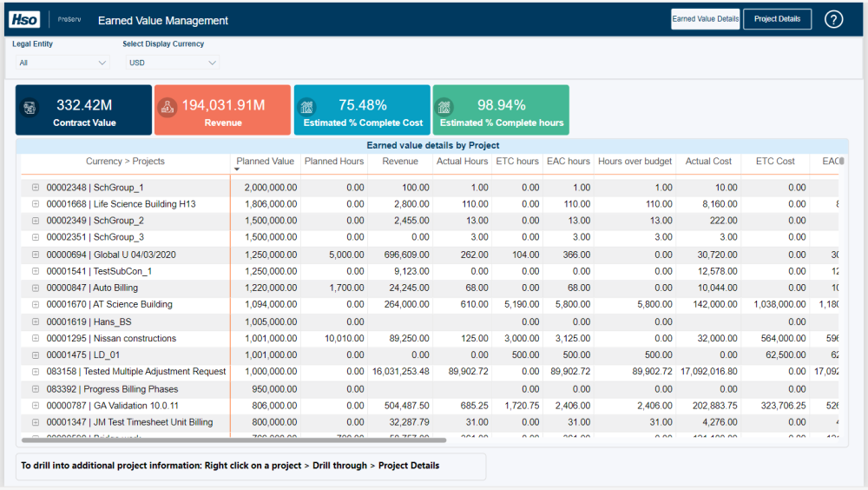Image resolution: width=868 pixels, height=490 pixels.
Task: Click the Revenue column header
Action: pyautogui.click(x=399, y=162)
